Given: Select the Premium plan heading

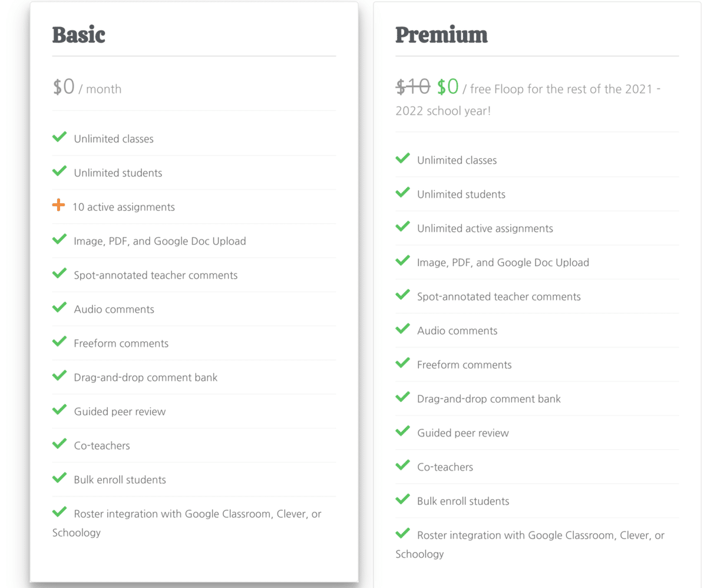Looking at the screenshot, I should click(441, 35).
